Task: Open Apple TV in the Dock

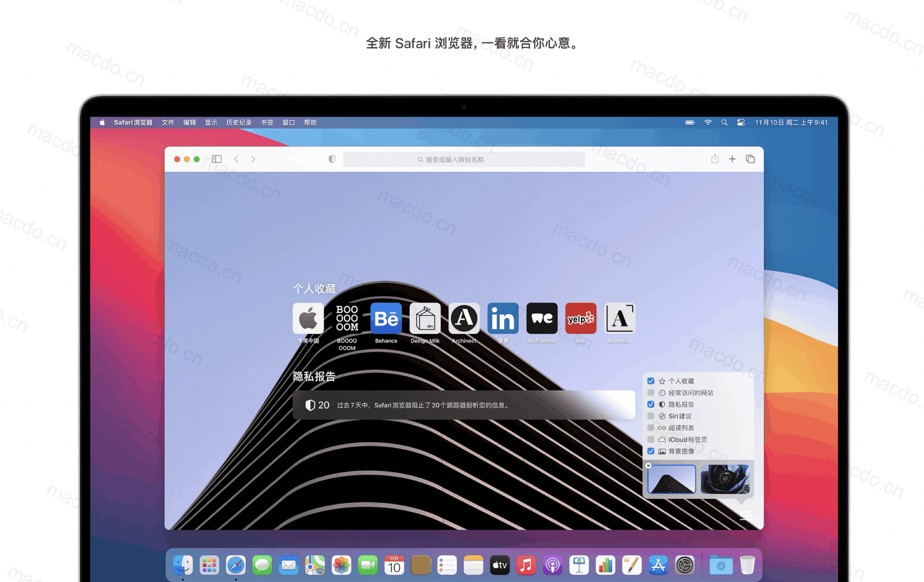Action: click(500, 565)
